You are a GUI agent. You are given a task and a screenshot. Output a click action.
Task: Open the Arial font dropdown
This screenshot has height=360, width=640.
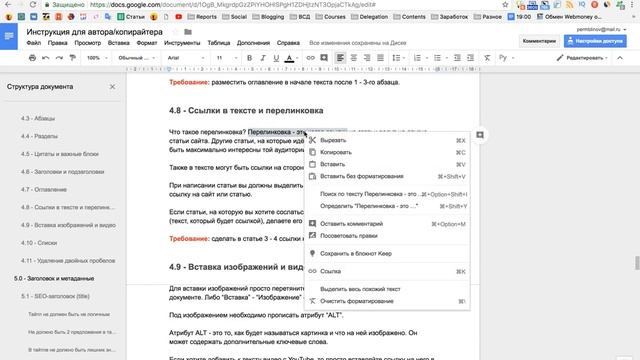186,58
